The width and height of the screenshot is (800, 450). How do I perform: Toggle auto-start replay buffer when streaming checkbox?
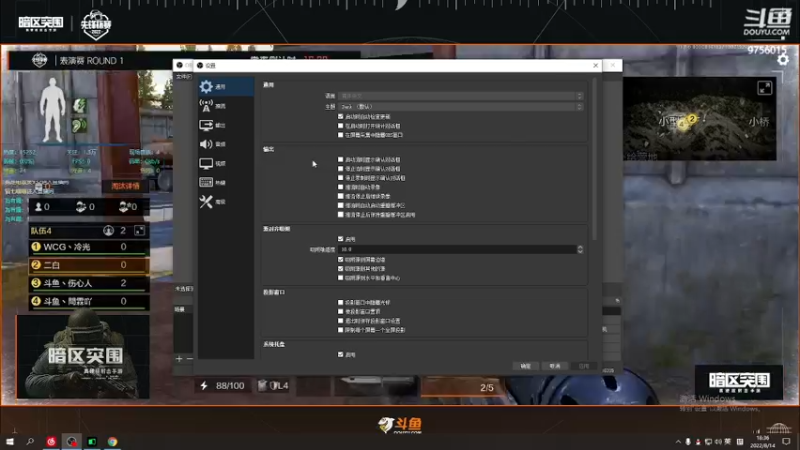(341, 206)
